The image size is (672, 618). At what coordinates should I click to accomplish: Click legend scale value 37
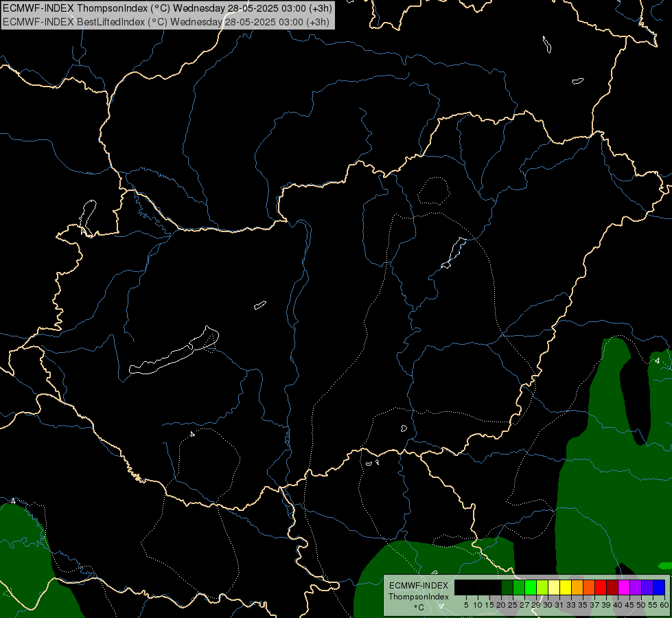click(x=594, y=605)
